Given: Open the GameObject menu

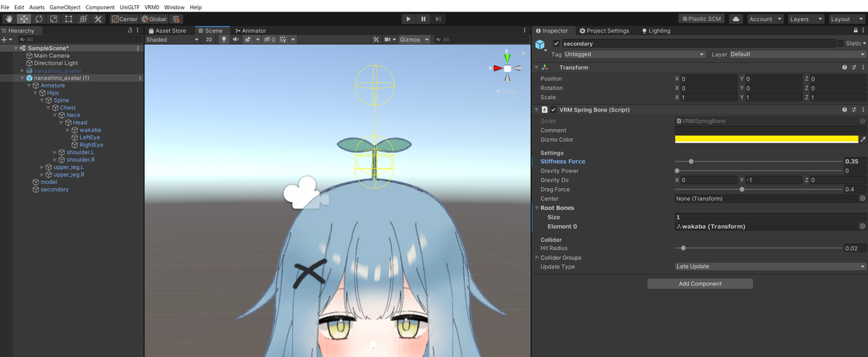Looking at the screenshot, I should [x=64, y=7].
